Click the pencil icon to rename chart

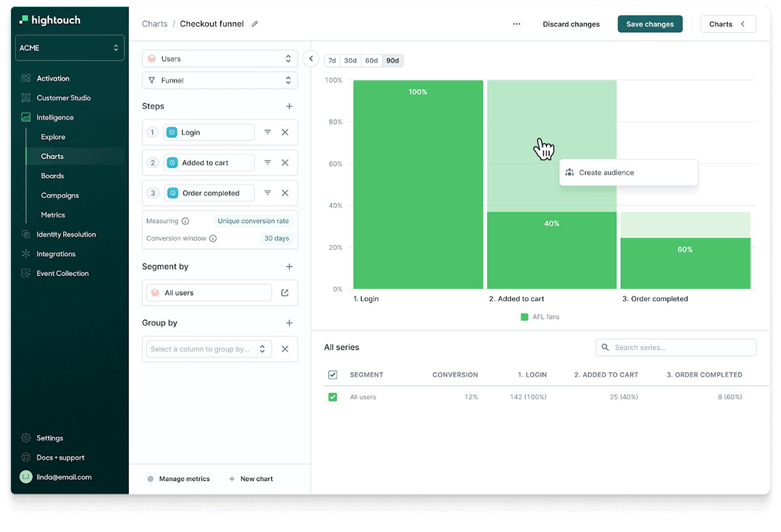coord(254,24)
